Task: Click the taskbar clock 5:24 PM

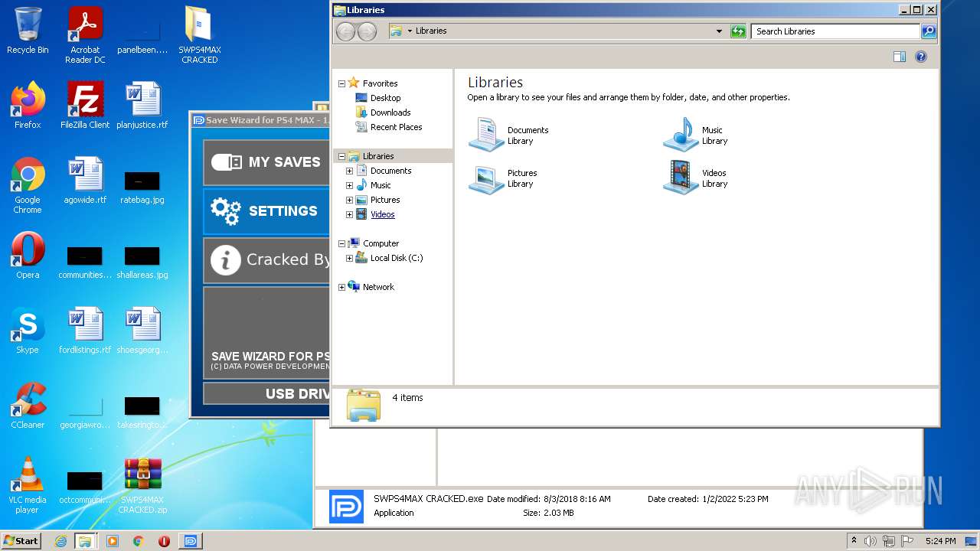Action: tap(940, 541)
